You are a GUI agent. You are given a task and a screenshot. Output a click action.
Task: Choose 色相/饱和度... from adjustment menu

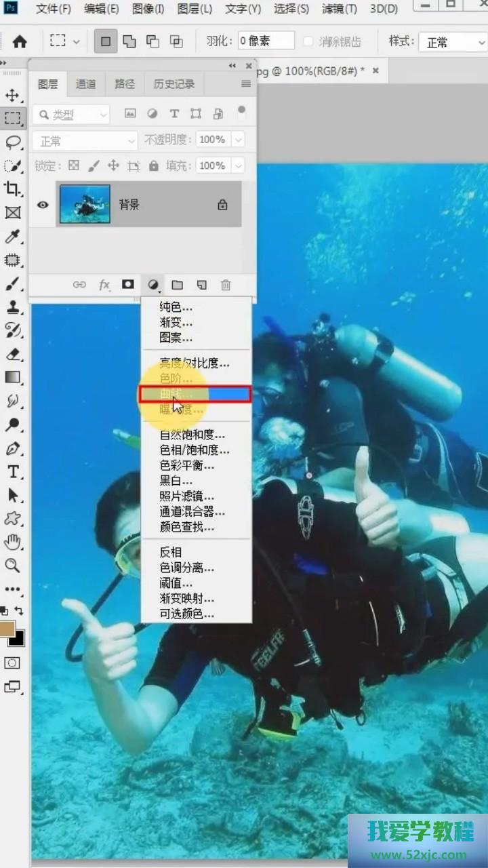195,450
